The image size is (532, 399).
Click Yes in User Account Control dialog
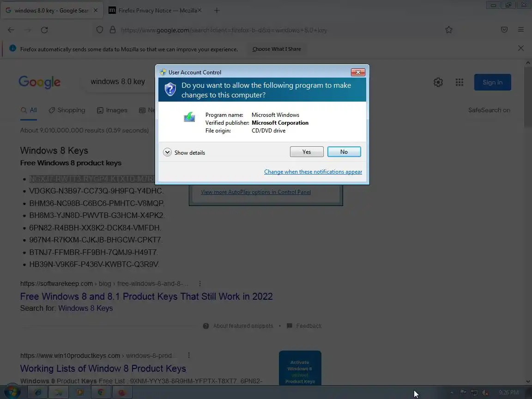coord(306,151)
